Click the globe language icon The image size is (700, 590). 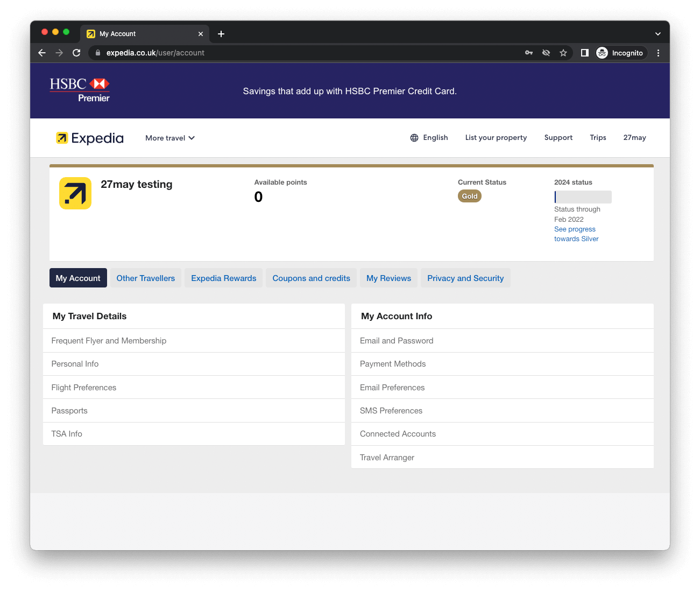coord(414,138)
